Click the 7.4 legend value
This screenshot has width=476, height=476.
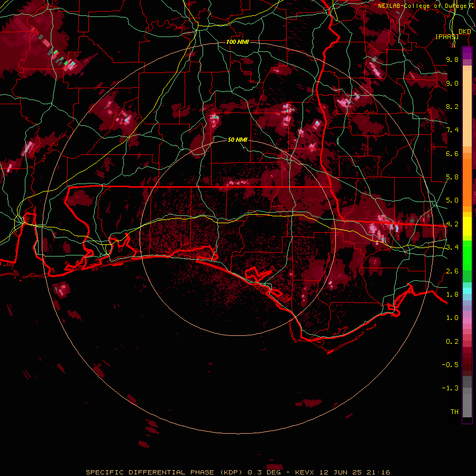pyautogui.click(x=452, y=130)
